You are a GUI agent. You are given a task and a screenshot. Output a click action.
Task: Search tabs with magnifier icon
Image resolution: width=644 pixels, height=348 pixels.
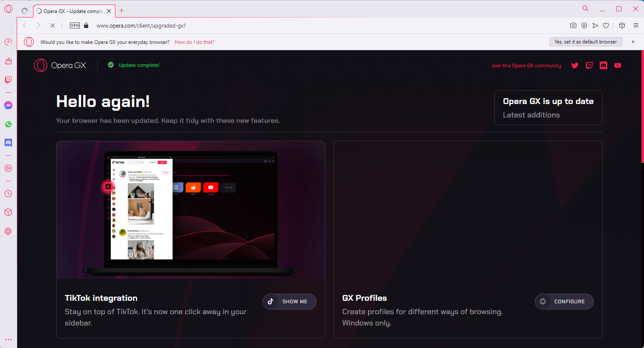coord(585,9)
